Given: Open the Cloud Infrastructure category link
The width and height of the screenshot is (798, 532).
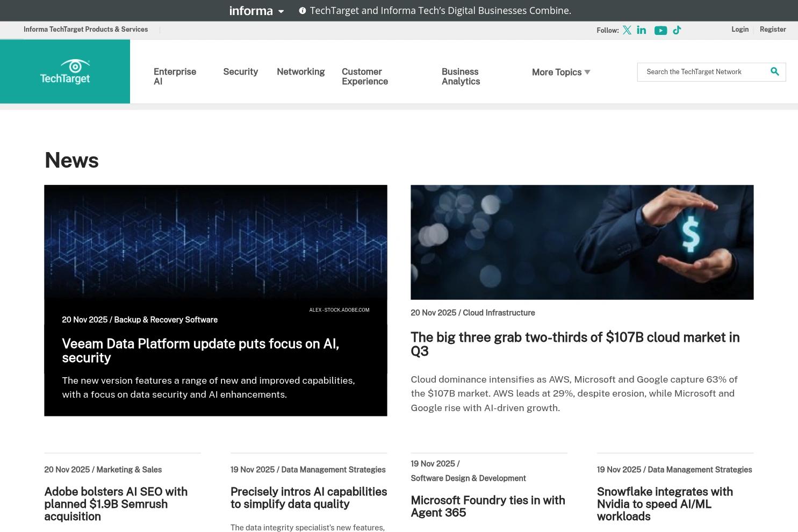Looking at the screenshot, I should click(499, 313).
